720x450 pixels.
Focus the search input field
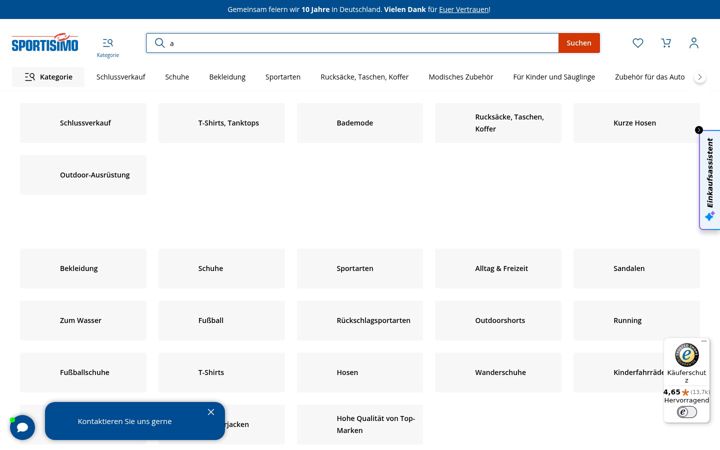(x=352, y=43)
